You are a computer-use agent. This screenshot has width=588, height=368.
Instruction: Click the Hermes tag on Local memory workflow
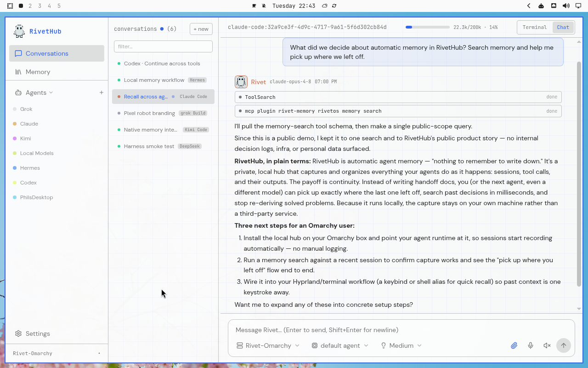tap(197, 80)
